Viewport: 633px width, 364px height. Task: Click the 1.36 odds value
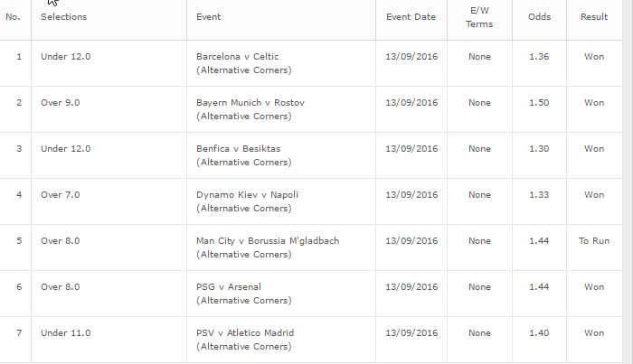539,56
